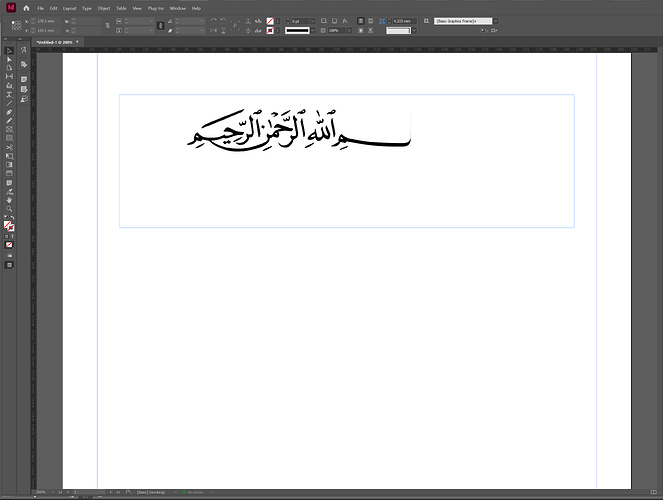663x500 pixels.
Task: Close the Untitled-1 document tab
Action: point(77,42)
